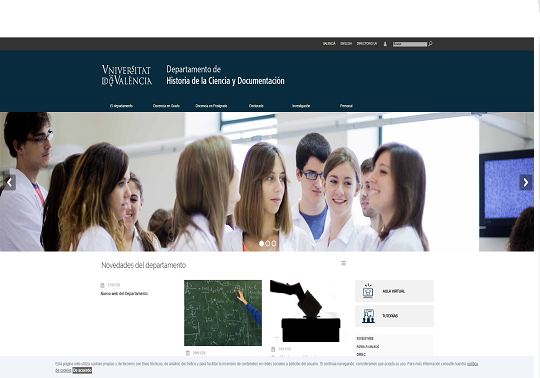Open the Aula Virtual icon
The width and height of the screenshot is (540, 378).
(x=368, y=291)
